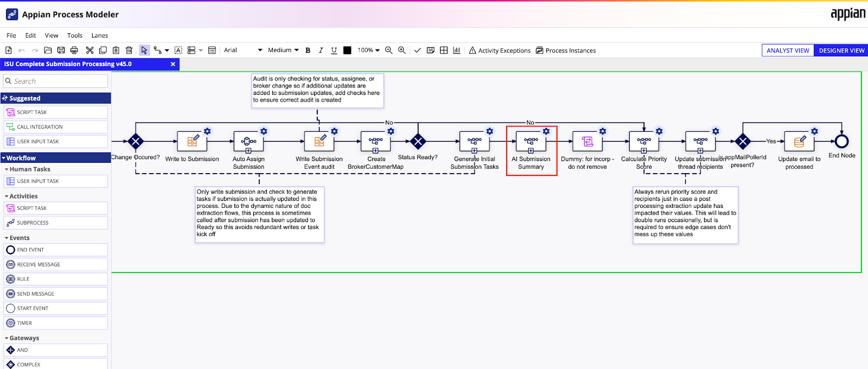Collapse the Gateways group
Viewport: 868px width, 369px height.
[x=24, y=338]
